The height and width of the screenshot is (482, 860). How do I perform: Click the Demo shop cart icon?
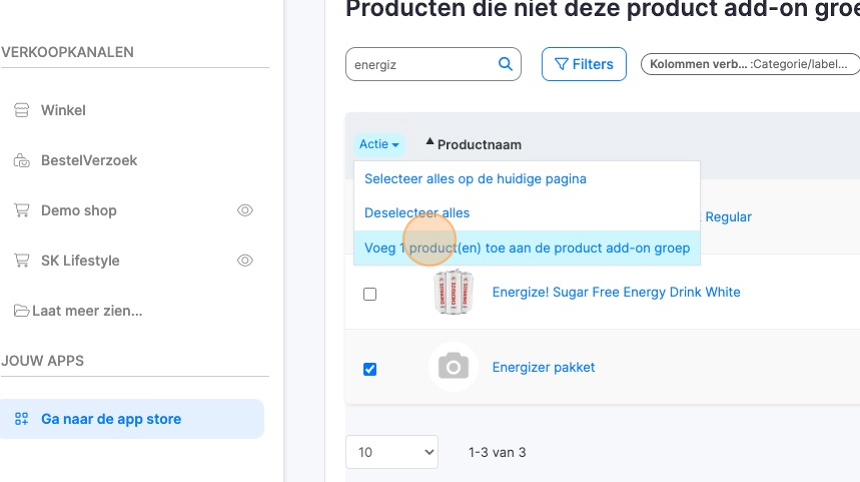click(21, 210)
